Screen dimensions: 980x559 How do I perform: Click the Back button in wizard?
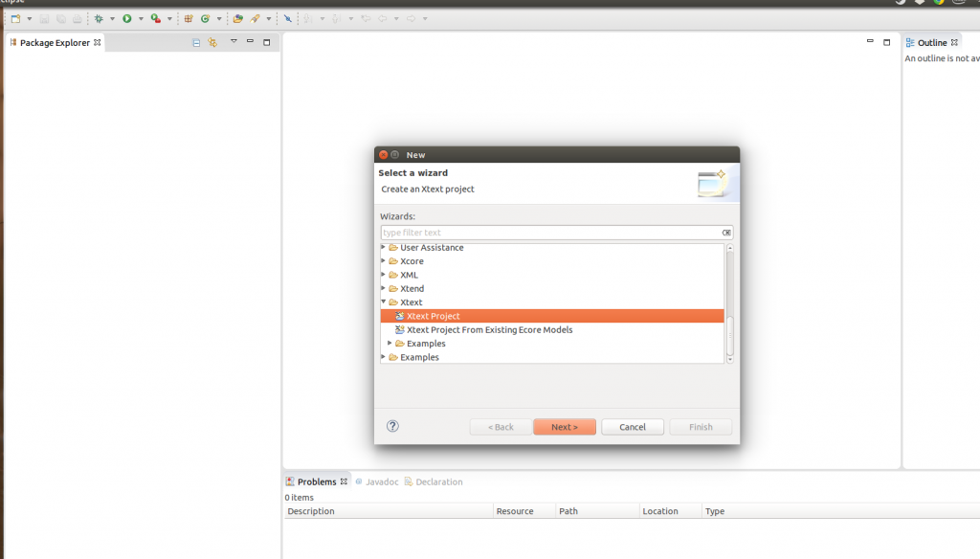pos(501,427)
